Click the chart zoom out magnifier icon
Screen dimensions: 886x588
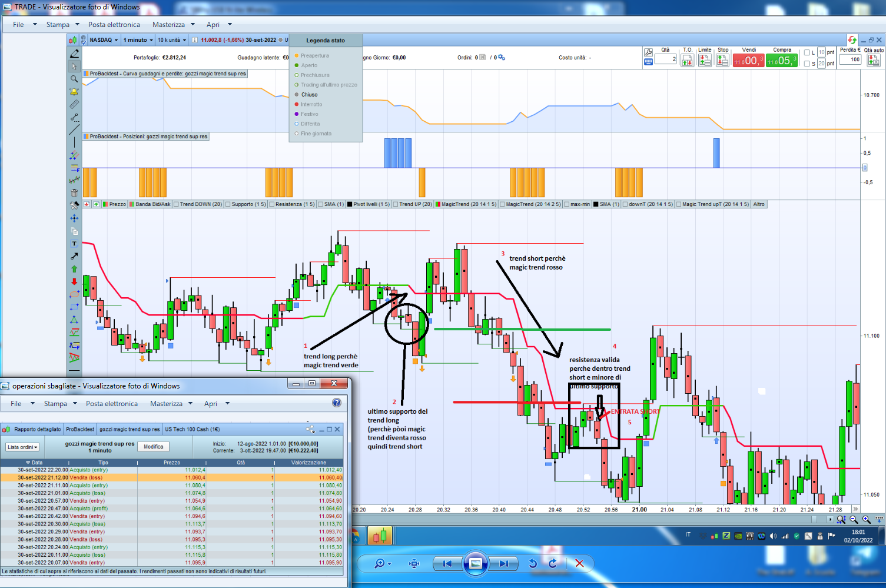(854, 519)
